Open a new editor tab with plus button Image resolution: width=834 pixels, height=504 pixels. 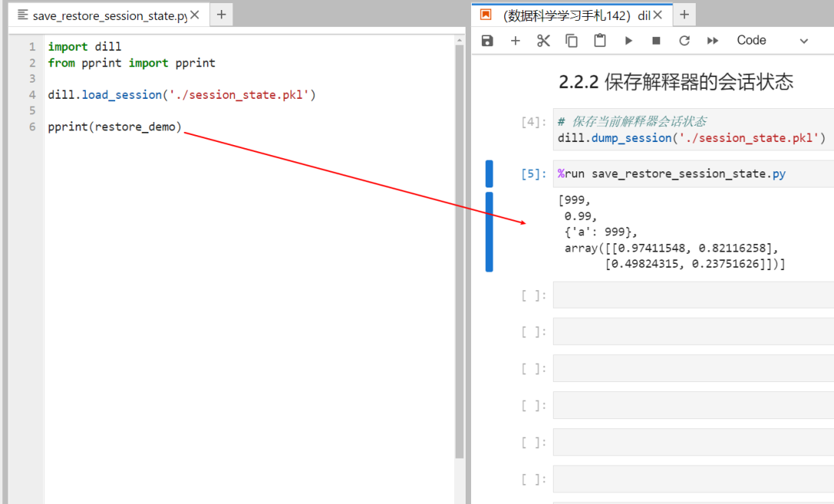click(221, 14)
